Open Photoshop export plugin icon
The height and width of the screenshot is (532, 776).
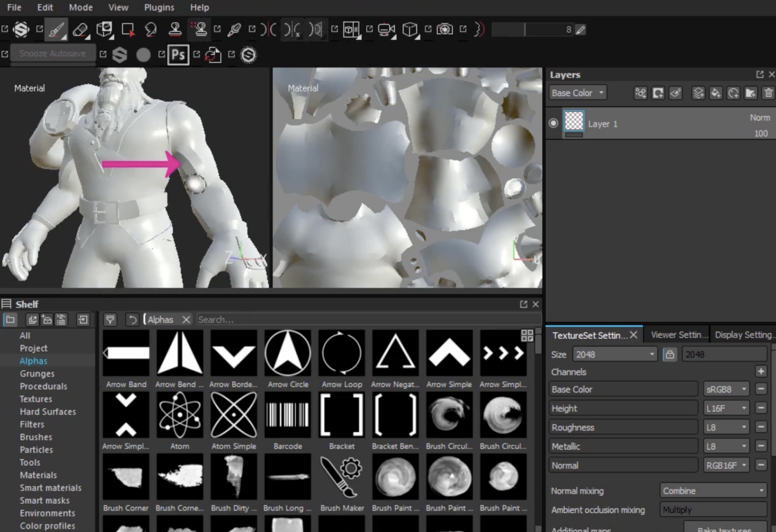(x=178, y=55)
